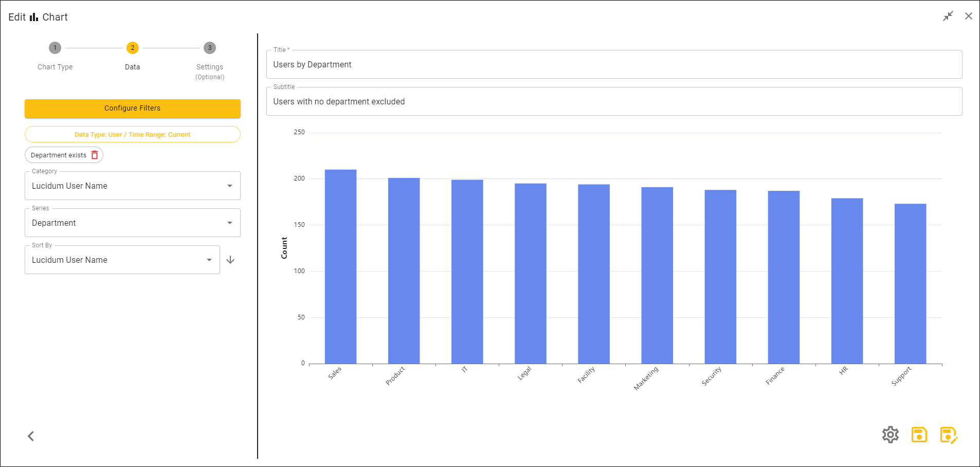Close the Edit Chart dialog

pyautogui.click(x=969, y=16)
